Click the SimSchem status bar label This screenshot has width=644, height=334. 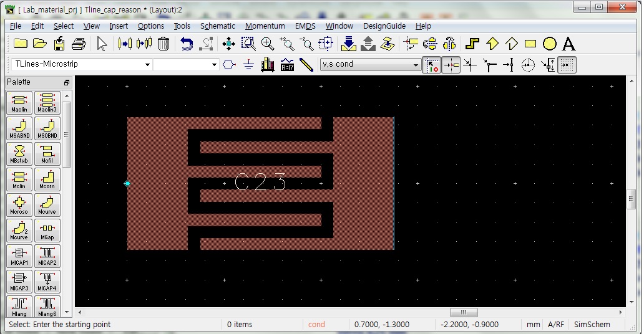[592, 325]
